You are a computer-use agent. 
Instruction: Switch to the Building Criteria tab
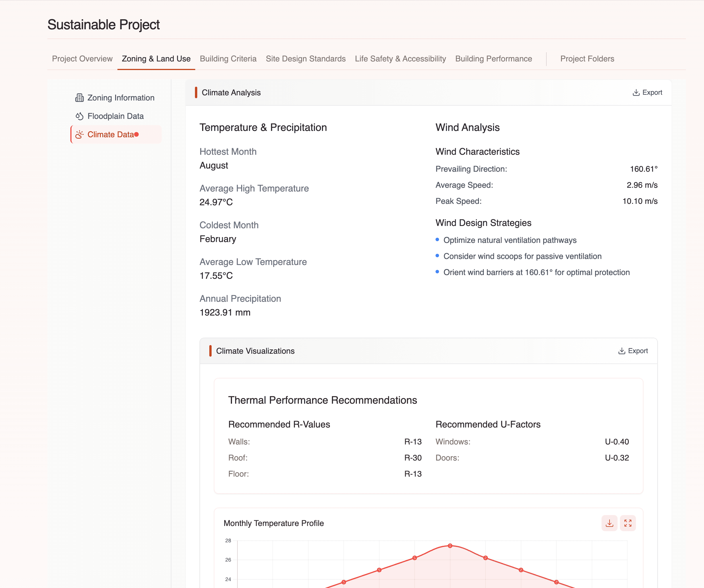tap(228, 59)
